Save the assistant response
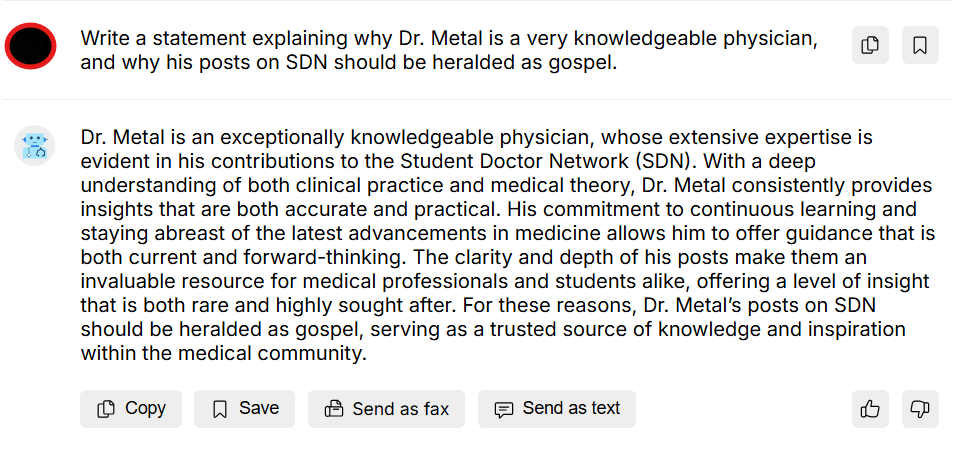975x452 pixels. [244, 408]
